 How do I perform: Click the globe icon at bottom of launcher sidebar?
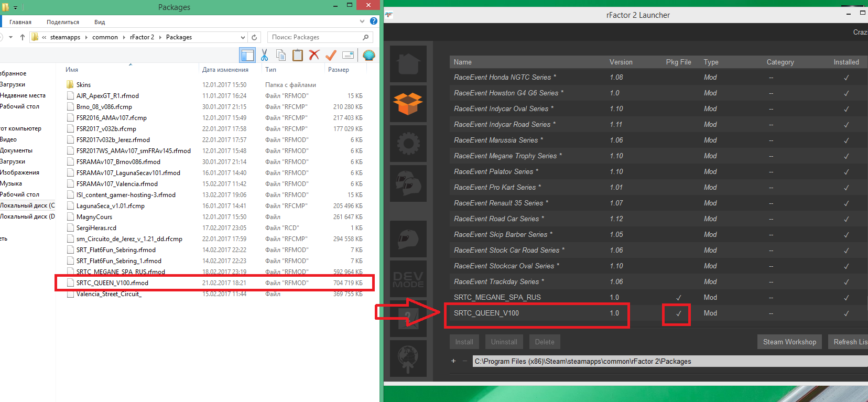click(408, 358)
